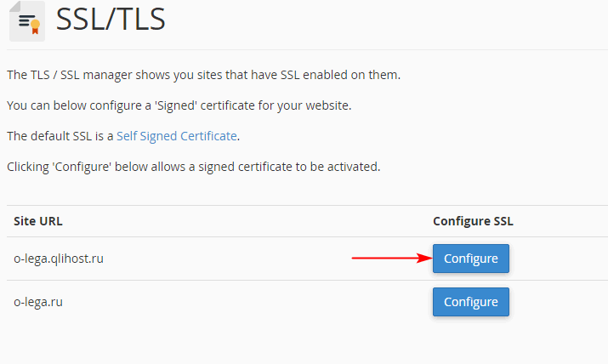This screenshot has height=364, width=608.
Task: Click the sentence about a 'Signed' certificate
Action: click(179, 105)
